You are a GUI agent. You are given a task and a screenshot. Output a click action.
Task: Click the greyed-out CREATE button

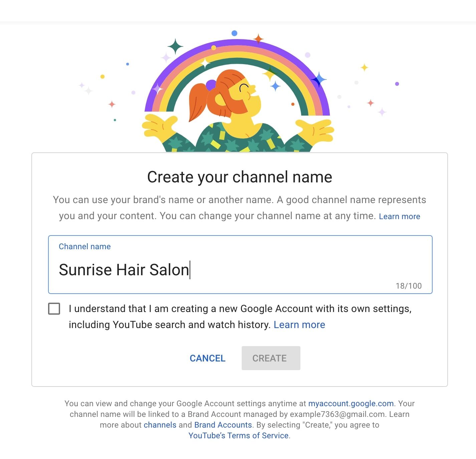click(271, 358)
